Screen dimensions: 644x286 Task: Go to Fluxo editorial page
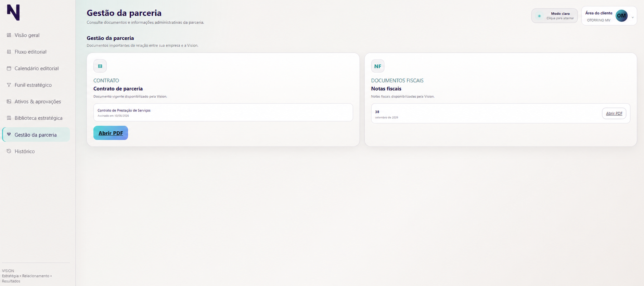36,52
